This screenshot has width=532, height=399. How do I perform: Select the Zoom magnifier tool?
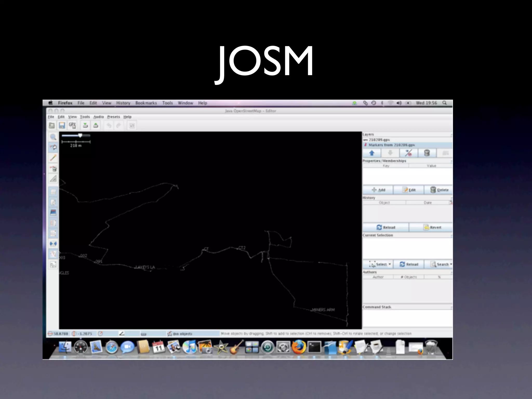pyautogui.click(x=53, y=137)
